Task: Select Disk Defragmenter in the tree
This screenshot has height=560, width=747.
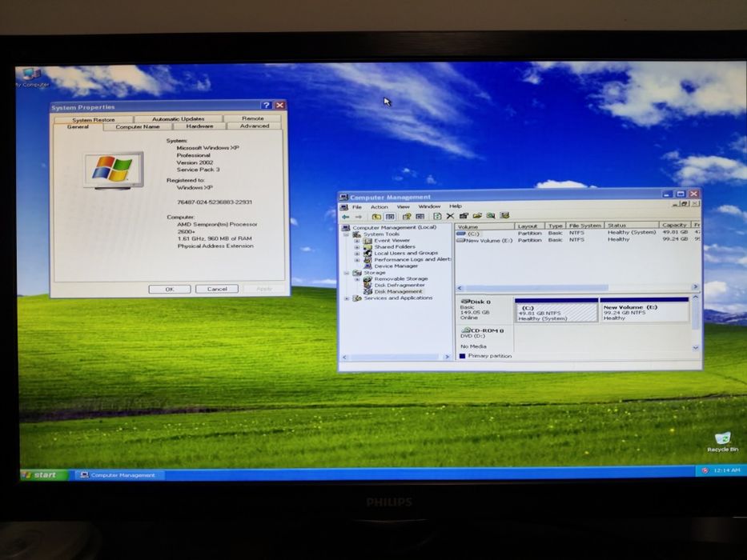Action: (400, 285)
